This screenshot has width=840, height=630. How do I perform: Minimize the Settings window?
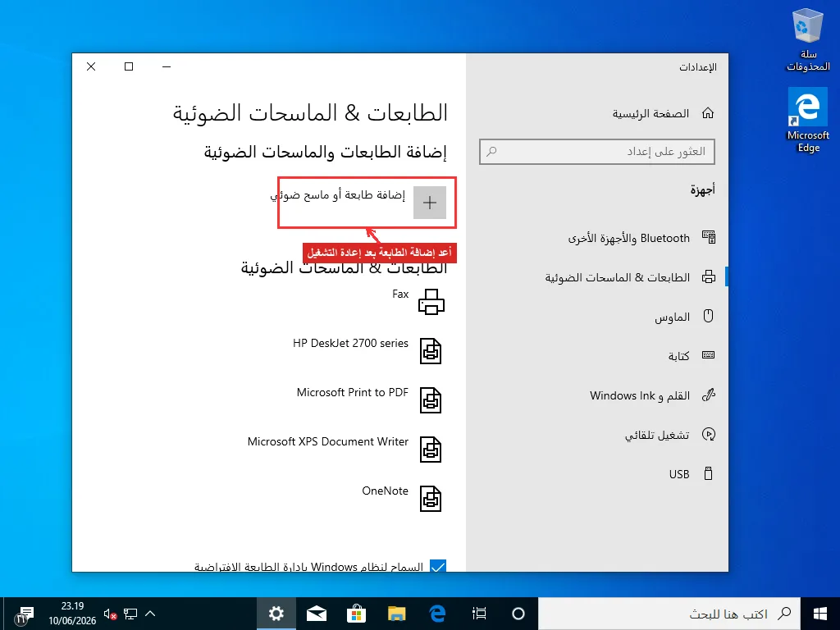[167, 66]
